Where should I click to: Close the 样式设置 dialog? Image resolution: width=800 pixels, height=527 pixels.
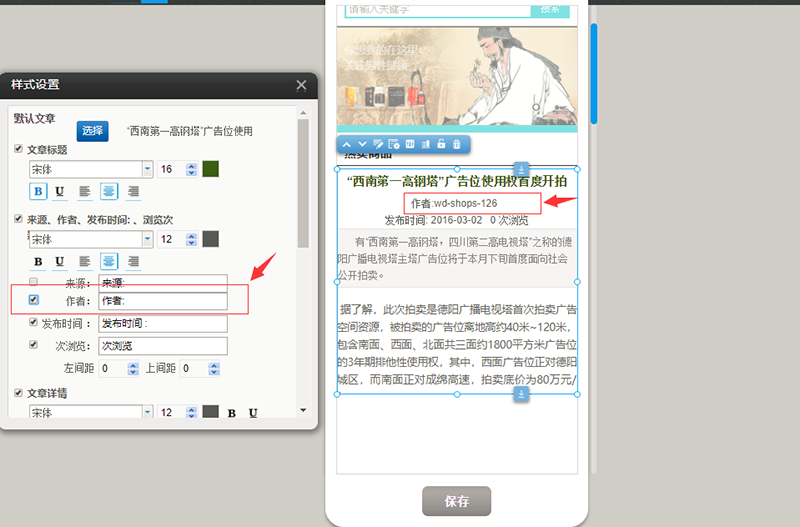click(301, 86)
